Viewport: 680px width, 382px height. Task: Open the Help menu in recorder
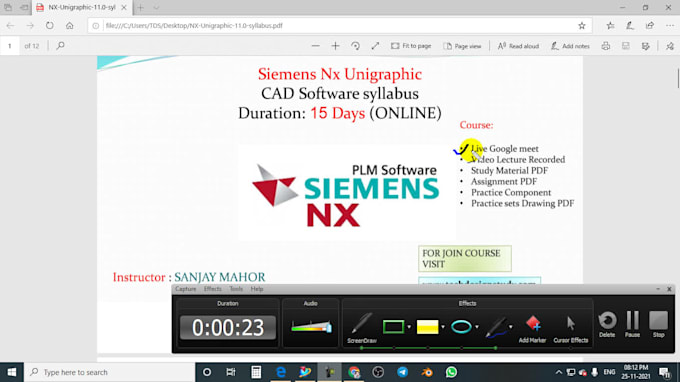(257, 289)
